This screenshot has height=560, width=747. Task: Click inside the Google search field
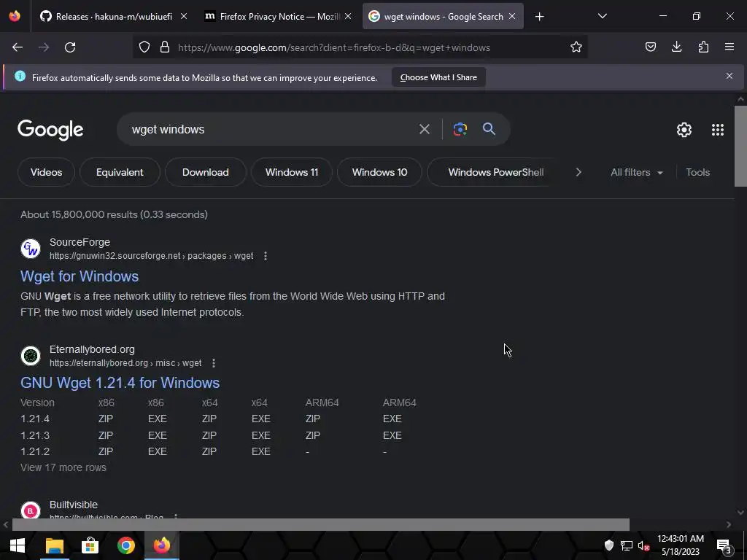271,130
